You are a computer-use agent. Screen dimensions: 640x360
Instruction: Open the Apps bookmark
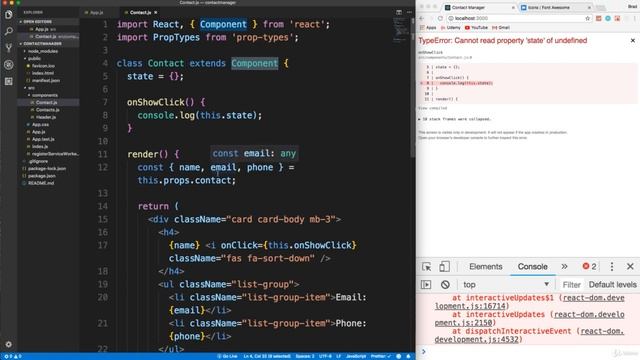click(x=428, y=28)
